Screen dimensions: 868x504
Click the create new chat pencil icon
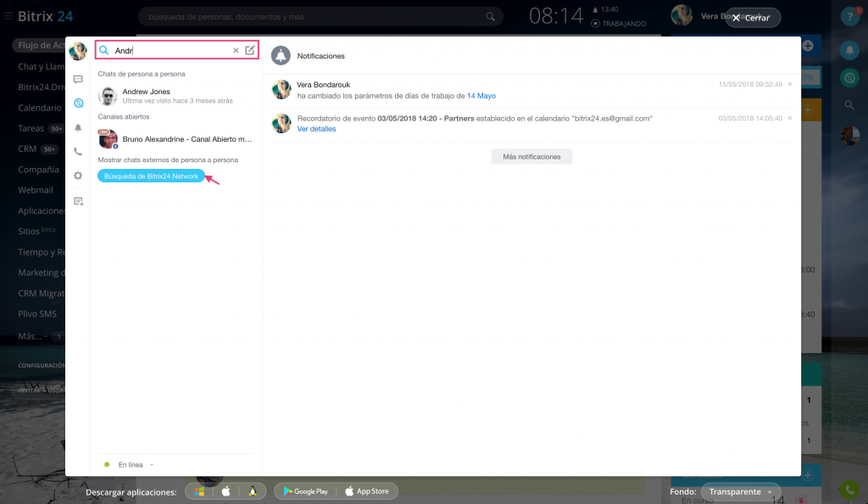(x=250, y=50)
